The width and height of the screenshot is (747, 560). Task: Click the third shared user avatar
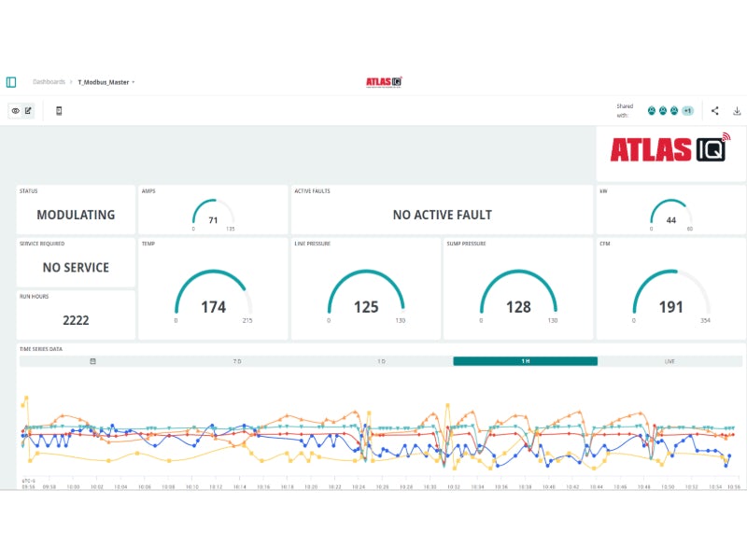coord(674,111)
